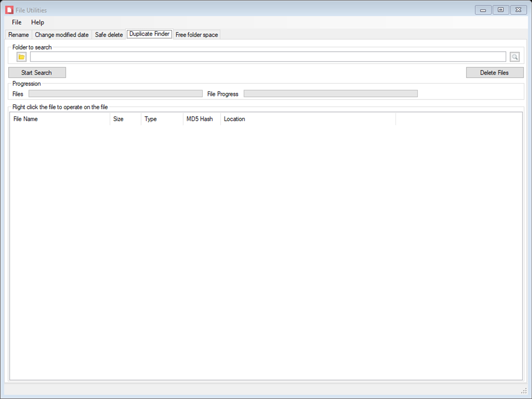
Task: Click the magnifier search icon beside the path field
Action: 514,56
